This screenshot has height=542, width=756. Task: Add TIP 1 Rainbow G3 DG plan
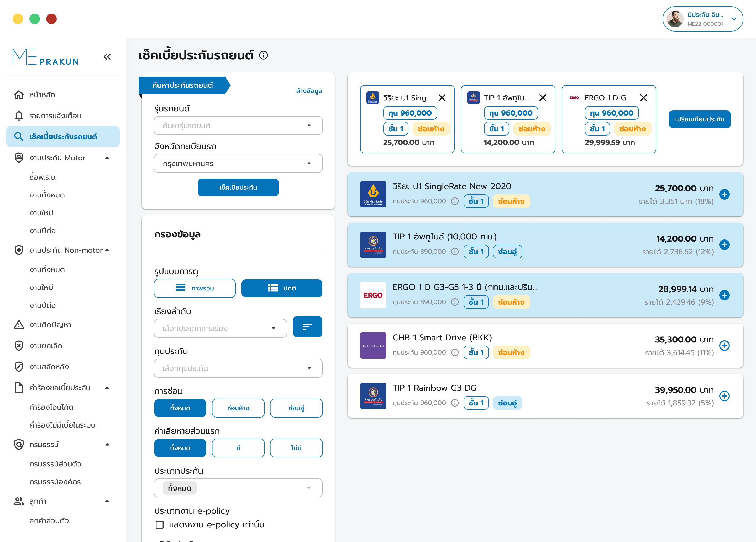pyautogui.click(x=724, y=396)
